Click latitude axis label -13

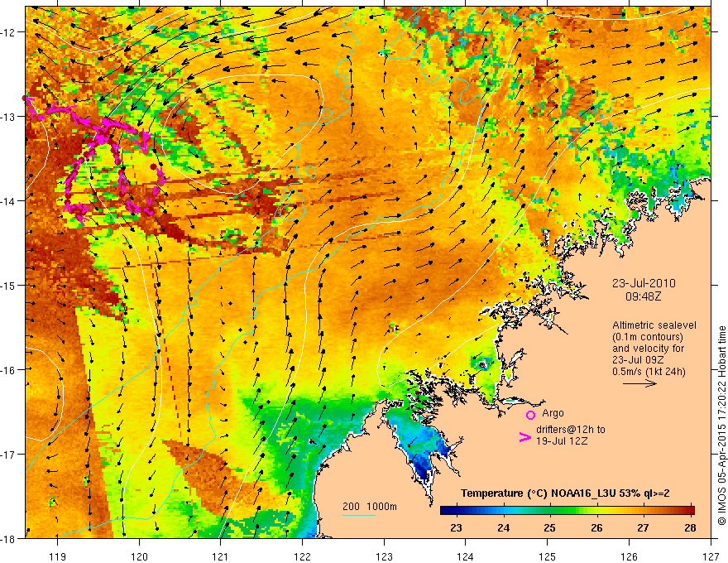(8, 117)
